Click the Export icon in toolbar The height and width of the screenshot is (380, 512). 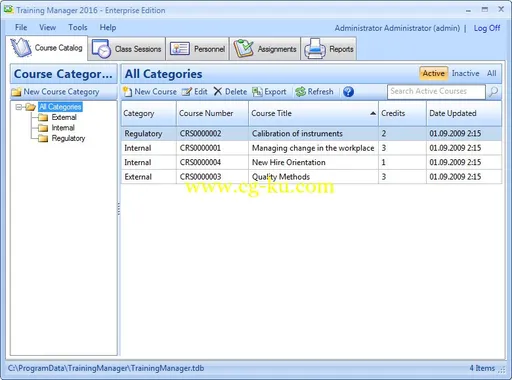[257, 91]
